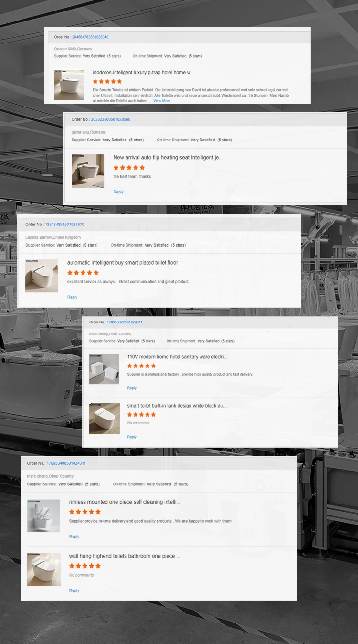This screenshot has width=358, height=644.
Task: Click View More on German review
Action: [x=162, y=101]
